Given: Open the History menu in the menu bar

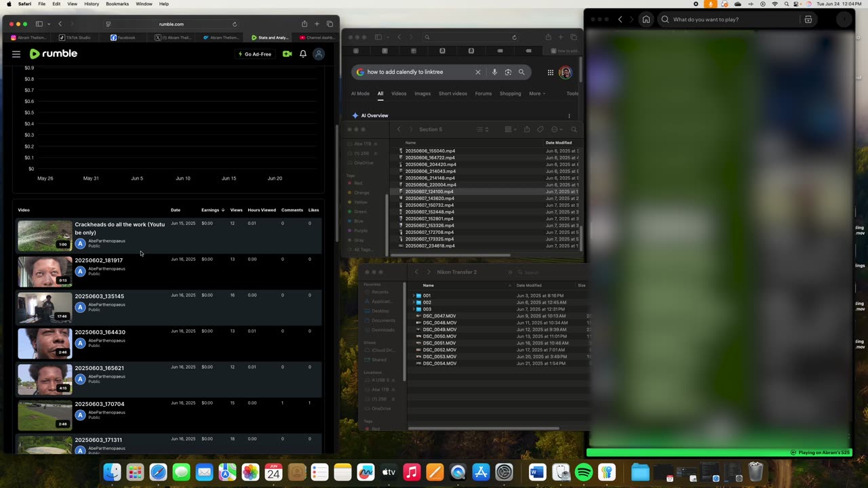Looking at the screenshot, I should click(x=92, y=4).
